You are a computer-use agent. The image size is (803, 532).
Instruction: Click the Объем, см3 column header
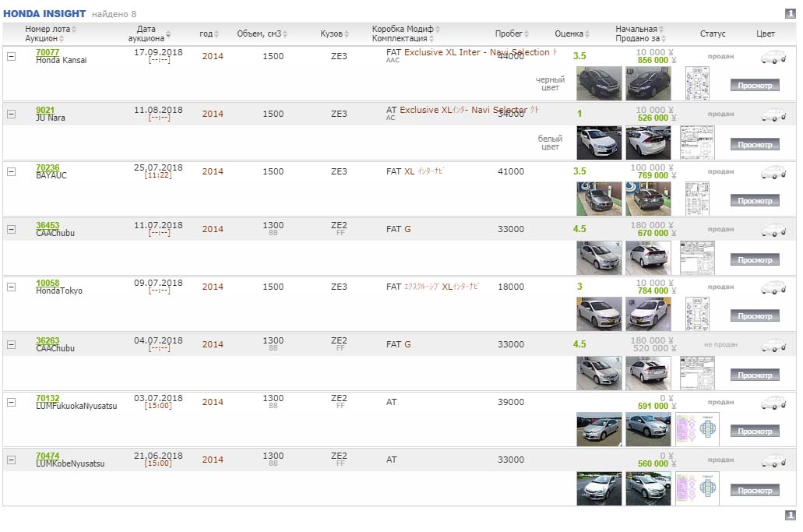click(259, 34)
